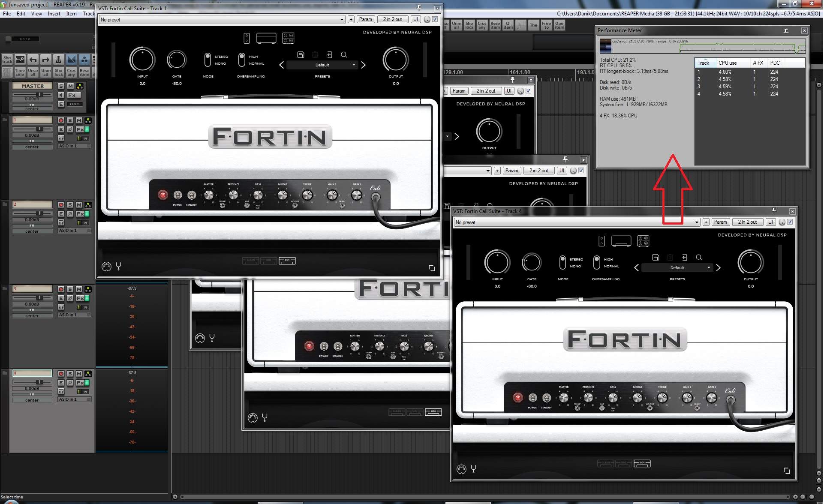Toggle the auto-crossfade toolbar icon
824x504 pixels.
pyautogui.click(x=72, y=60)
